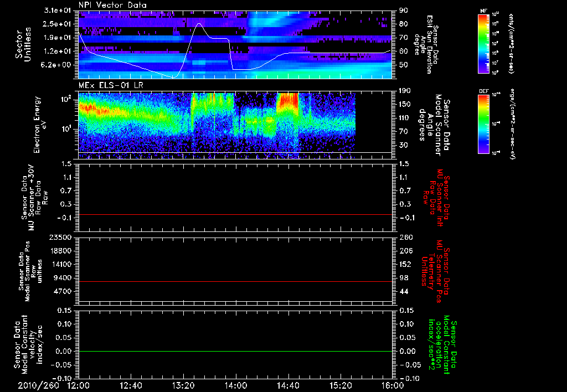
Task: Click the '9400' scanner position tick value
Action: (63, 278)
